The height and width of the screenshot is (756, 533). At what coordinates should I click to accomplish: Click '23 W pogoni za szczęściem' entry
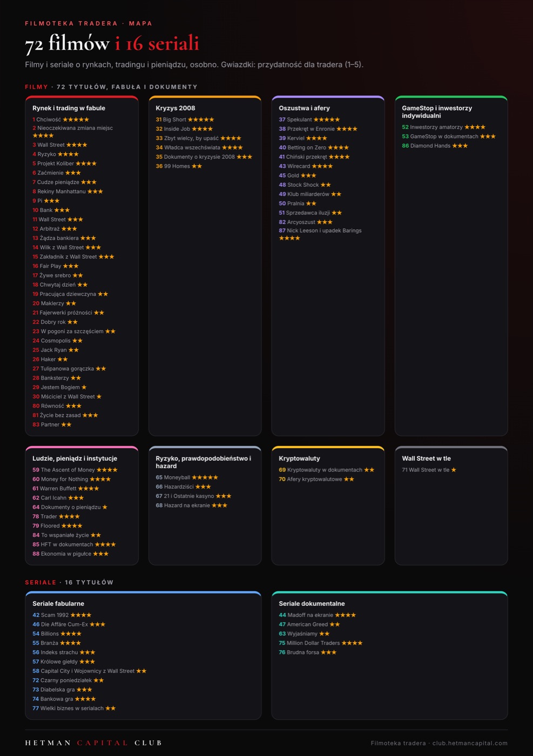tap(74, 331)
